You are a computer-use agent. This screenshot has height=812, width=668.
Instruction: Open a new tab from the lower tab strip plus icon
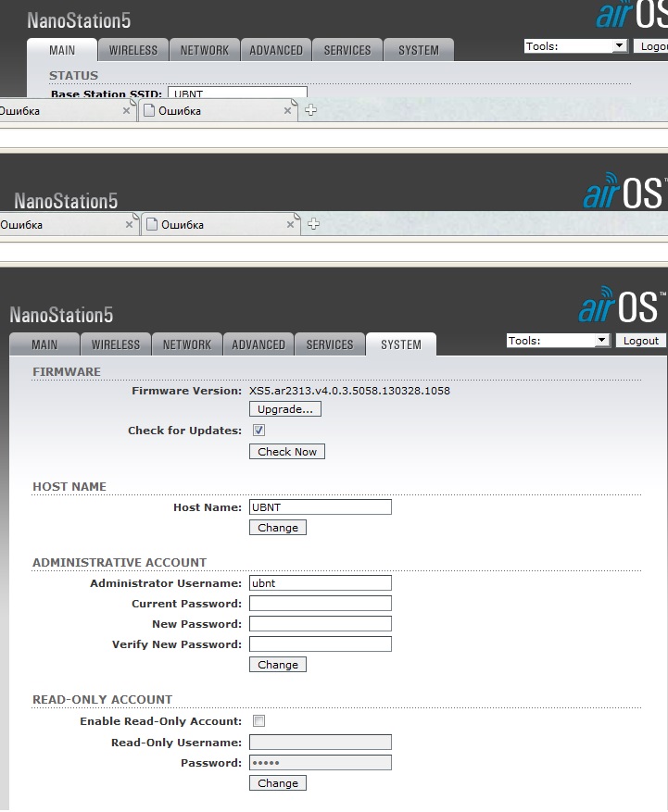click(x=313, y=224)
